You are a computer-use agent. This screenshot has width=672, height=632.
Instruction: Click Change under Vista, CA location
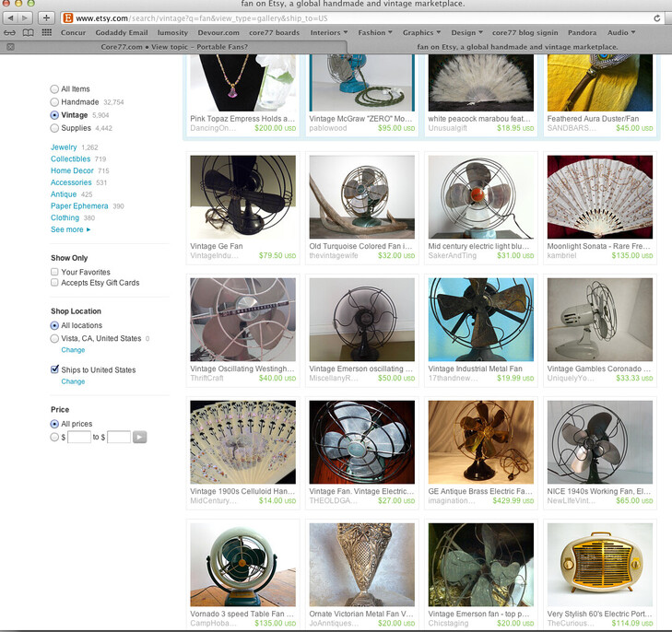[x=73, y=350]
